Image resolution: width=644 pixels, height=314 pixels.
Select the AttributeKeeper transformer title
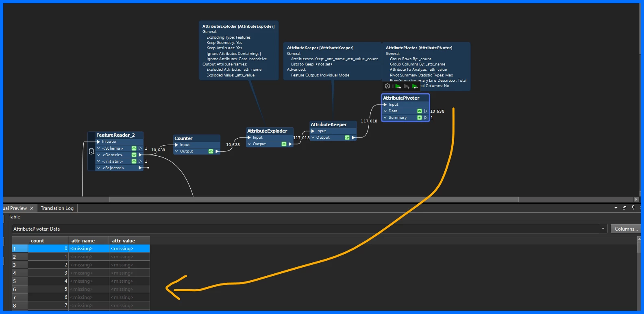[x=329, y=124]
